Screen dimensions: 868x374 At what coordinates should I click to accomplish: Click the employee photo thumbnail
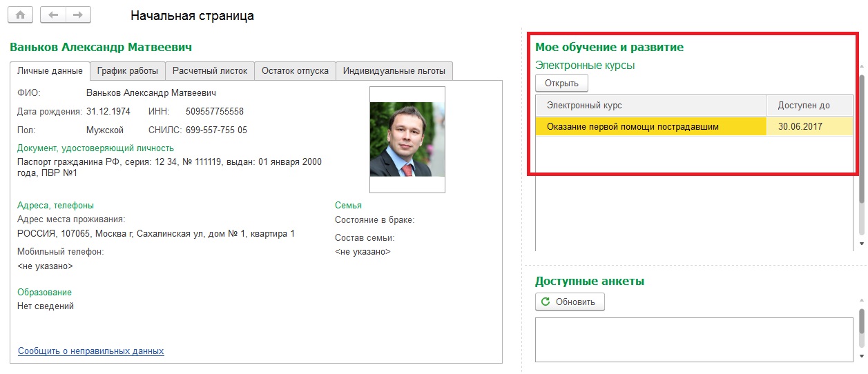(407, 139)
